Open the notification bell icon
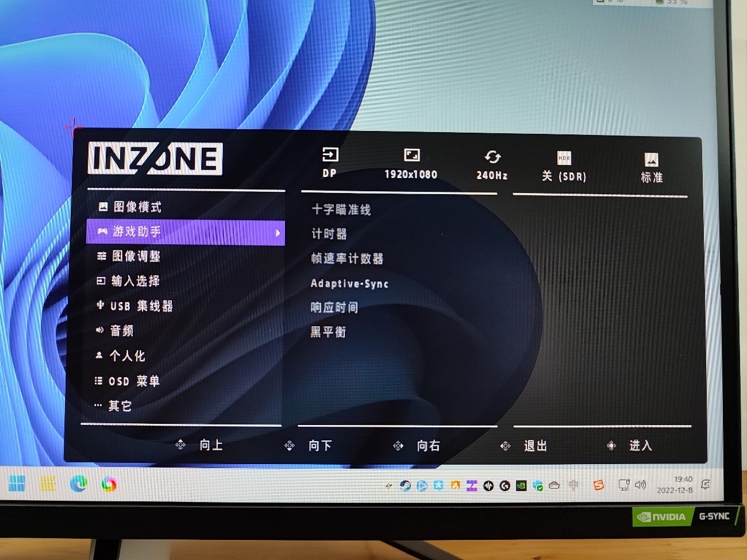Viewport: 747px width, 560px height. click(706, 485)
